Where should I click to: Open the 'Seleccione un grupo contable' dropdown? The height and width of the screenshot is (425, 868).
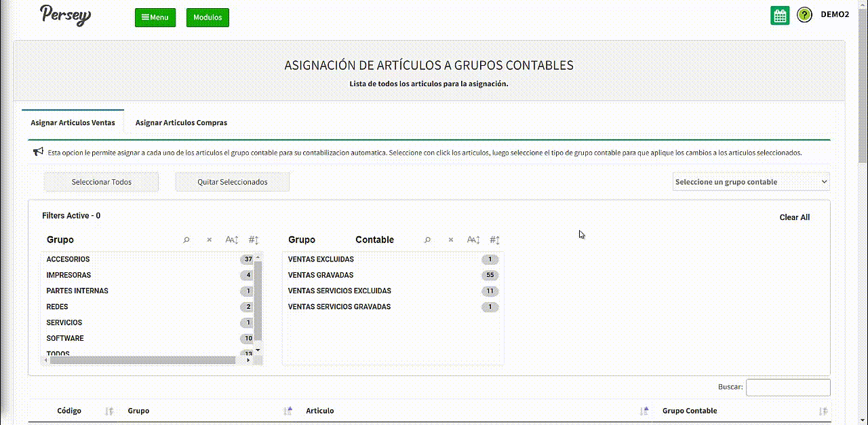coord(751,182)
